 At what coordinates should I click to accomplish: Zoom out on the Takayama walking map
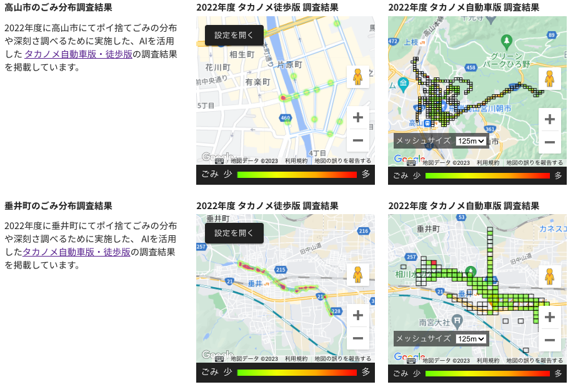358,140
